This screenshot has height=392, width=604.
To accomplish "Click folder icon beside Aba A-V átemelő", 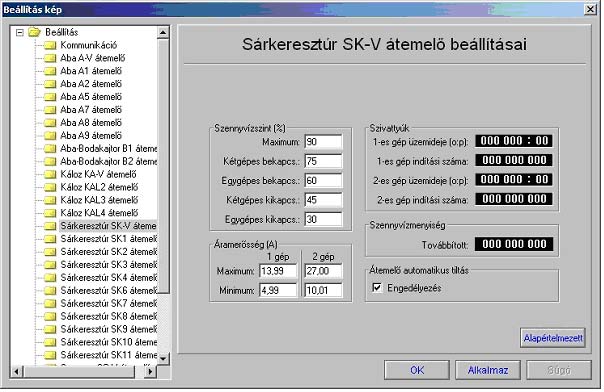I will (x=50, y=59).
